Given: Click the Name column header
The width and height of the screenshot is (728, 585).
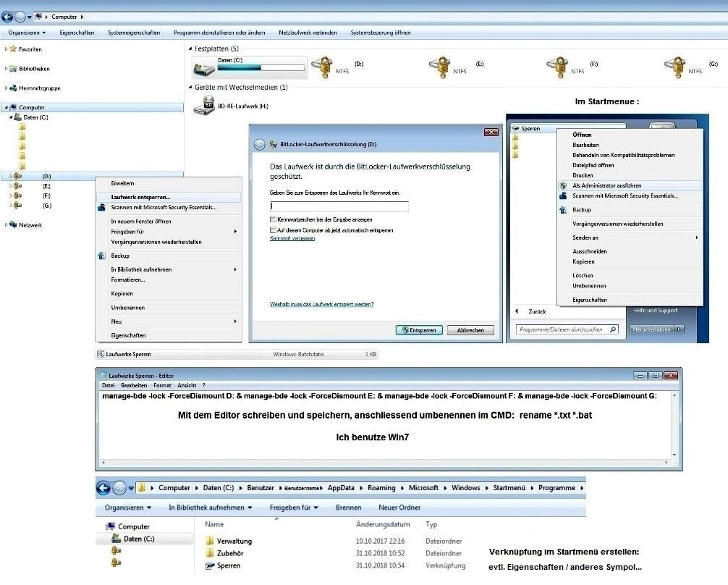Looking at the screenshot, I should (214, 524).
